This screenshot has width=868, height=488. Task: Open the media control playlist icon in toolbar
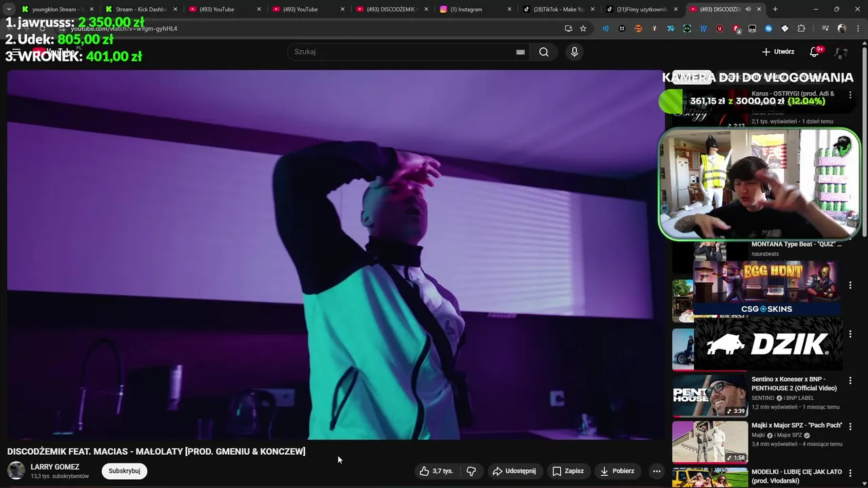click(x=825, y=28)
